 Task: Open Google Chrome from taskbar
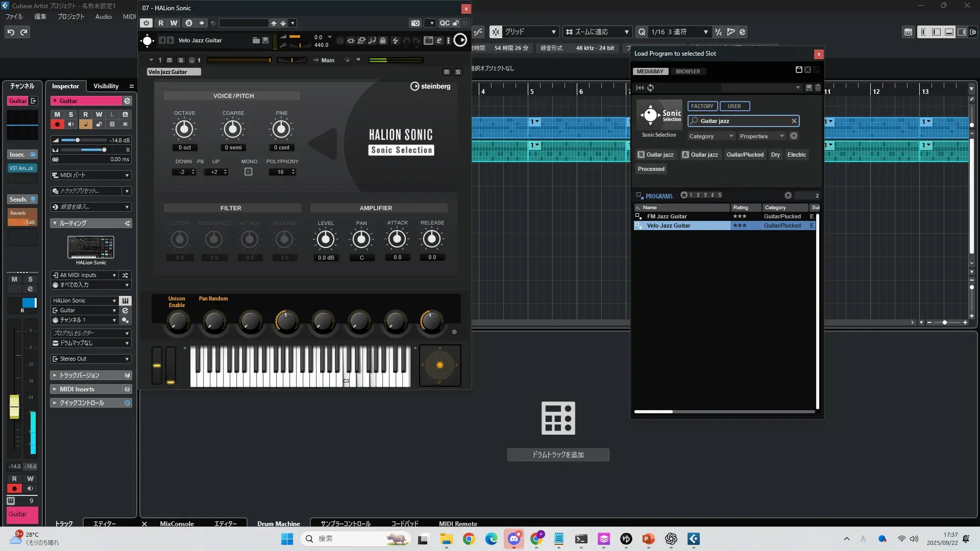click(x=469, y=539)
